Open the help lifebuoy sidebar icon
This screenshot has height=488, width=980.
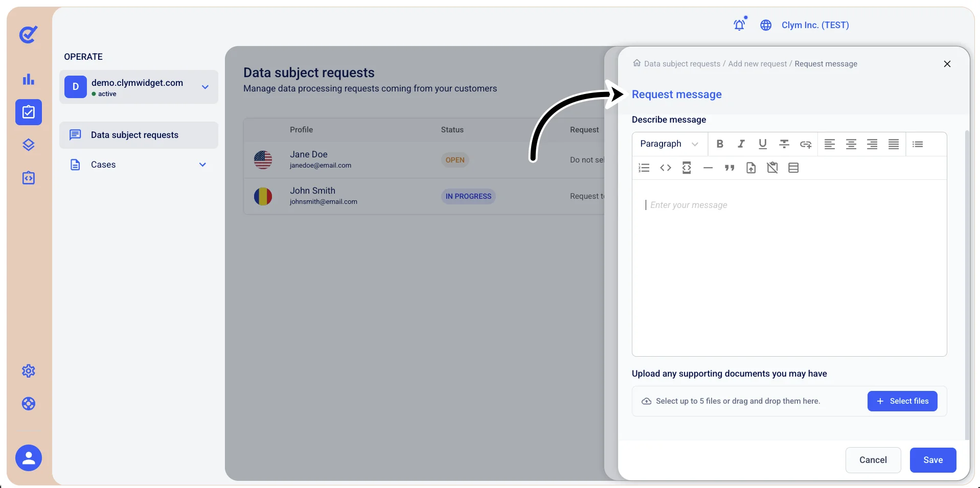click(x=29, y=404)
